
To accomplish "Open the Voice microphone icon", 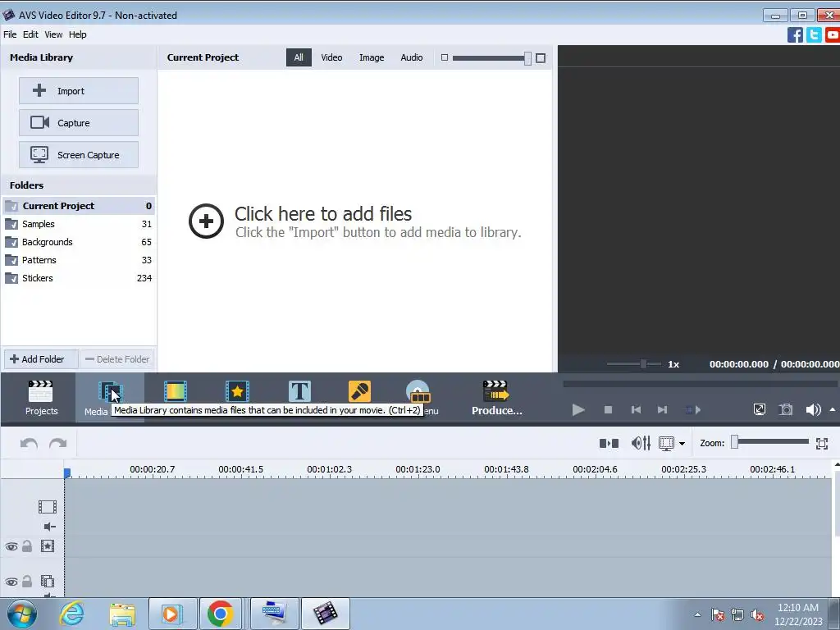I will [x=359, y=391].
